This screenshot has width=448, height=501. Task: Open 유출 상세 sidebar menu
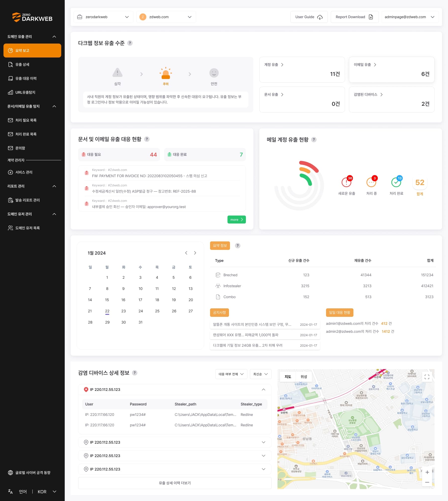(32, 64)
